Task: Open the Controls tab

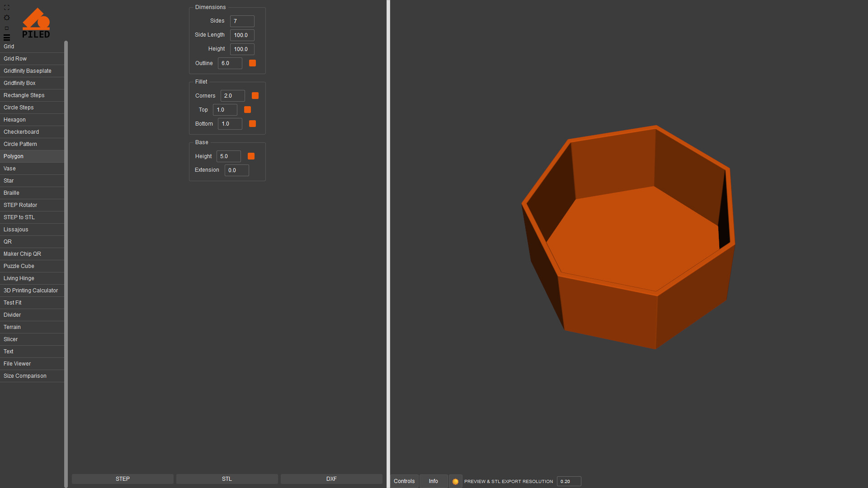Action: pos(404,481)
